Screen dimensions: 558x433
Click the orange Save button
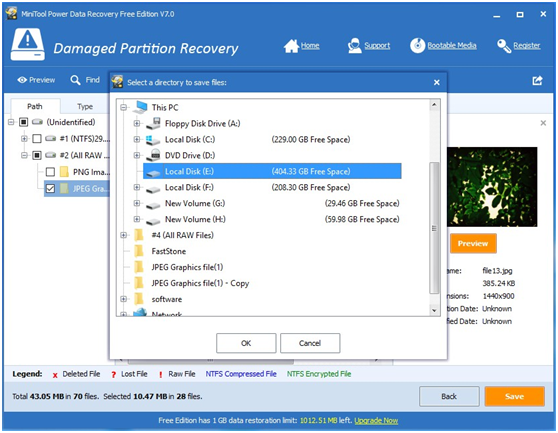tap(514, 396)
